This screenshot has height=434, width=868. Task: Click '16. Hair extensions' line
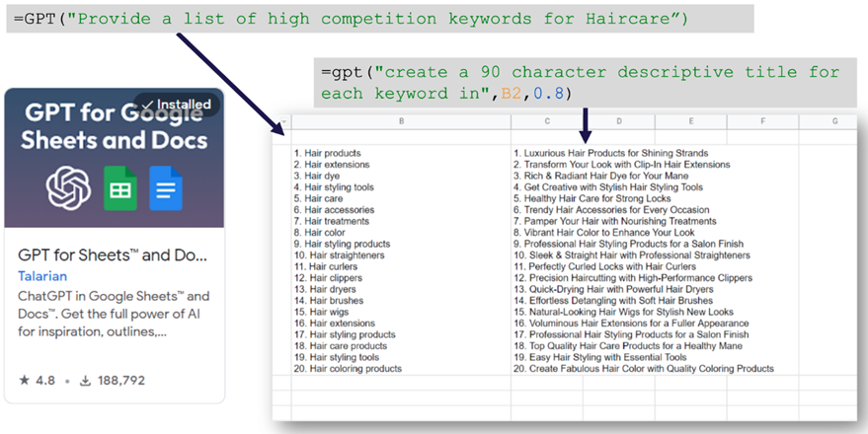[335, 324]
